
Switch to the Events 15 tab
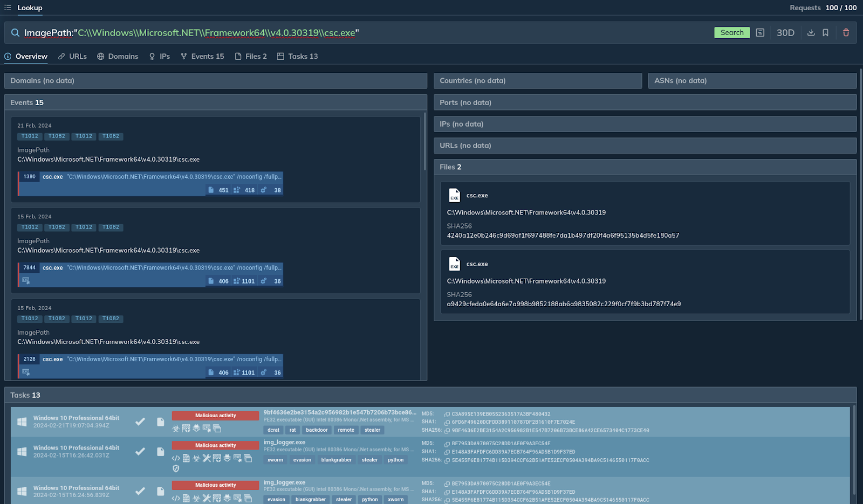click(x=202, y=57)
